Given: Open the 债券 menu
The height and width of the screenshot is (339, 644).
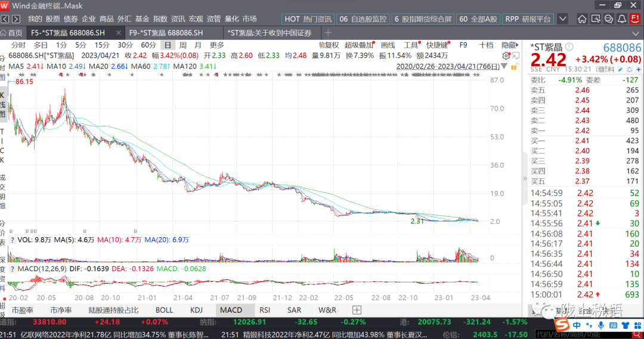Looking at the screenshot, I should click(x=70, y=19).
